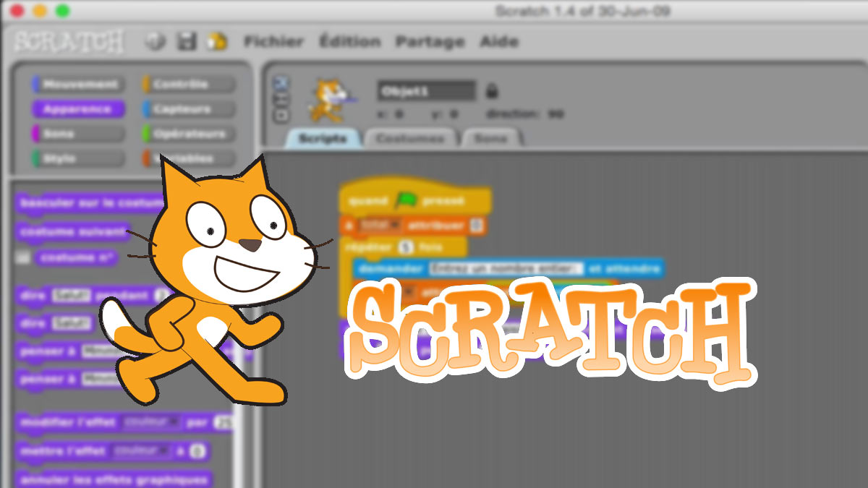Click the 0 field in attribuer block
Screen dimensions: 868x488
(x=477, y=226)
